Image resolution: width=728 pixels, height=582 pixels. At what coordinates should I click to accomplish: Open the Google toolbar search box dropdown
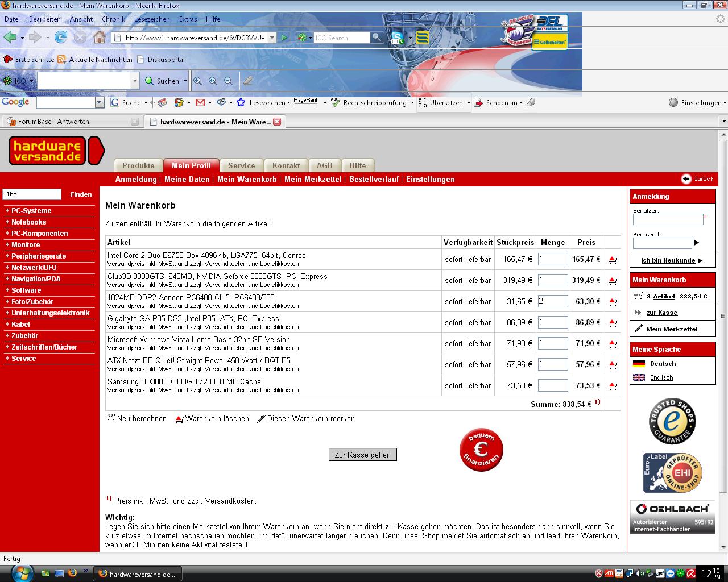coord(100,103)
